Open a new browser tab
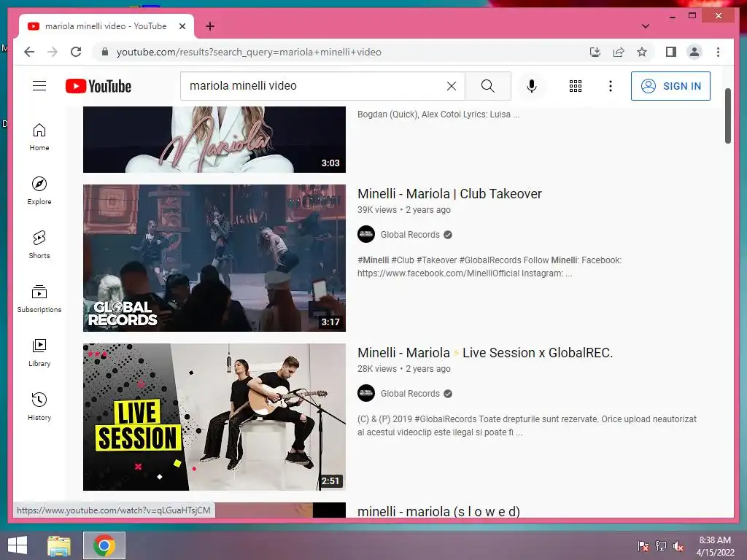The height and width of the screenshot is (560, 747). click(209, 26)
